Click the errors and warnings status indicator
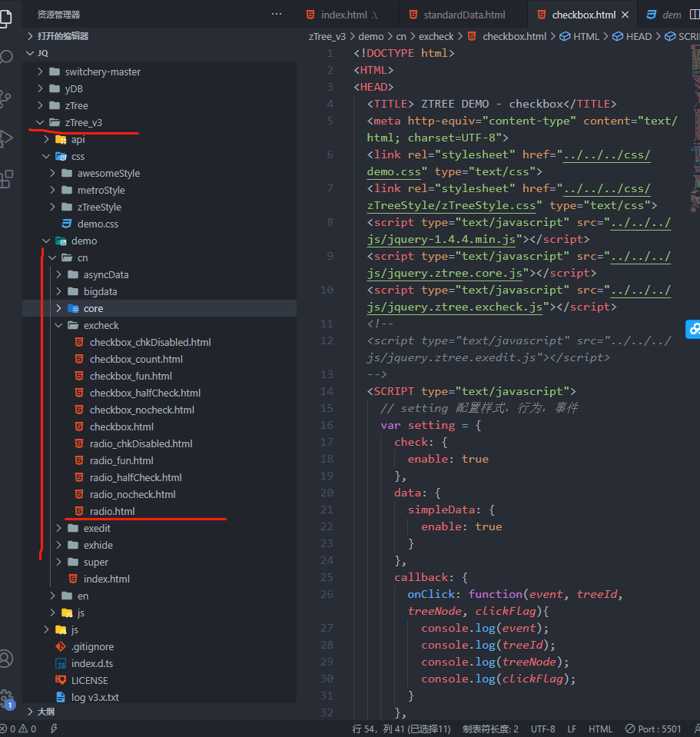The image size is (700, 737). (x=18, y=729)
